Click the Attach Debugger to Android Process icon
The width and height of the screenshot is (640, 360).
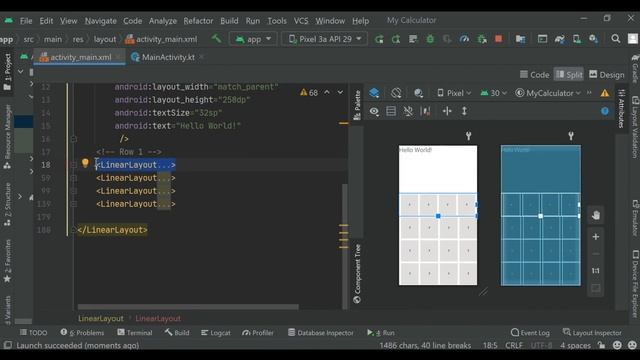(x=482, y=39)
